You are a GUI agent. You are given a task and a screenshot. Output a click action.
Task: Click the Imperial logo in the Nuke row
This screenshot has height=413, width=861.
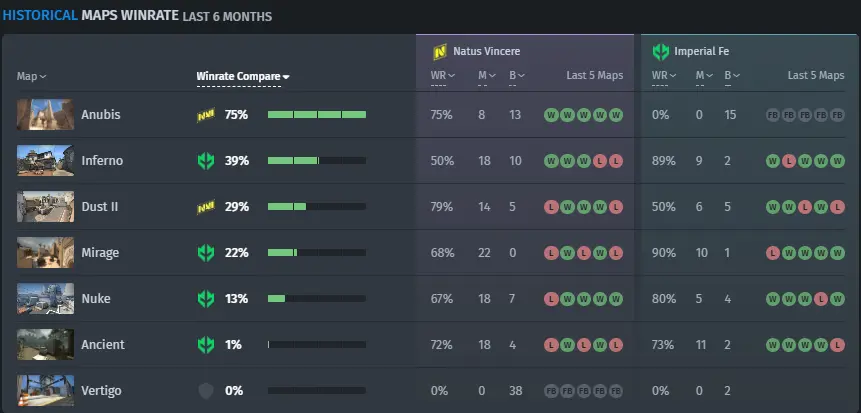point(206,299)
